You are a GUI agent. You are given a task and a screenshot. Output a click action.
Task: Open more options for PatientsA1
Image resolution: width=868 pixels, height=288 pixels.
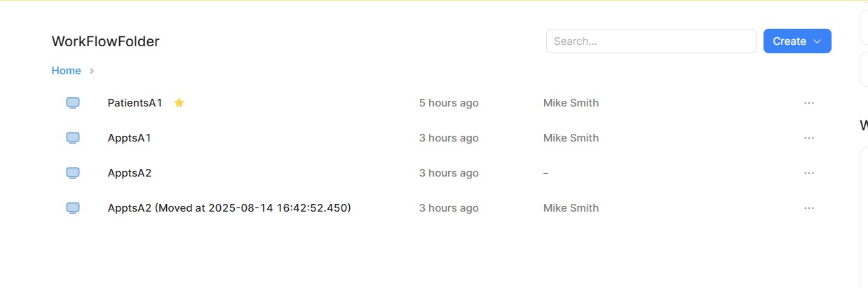809,103
